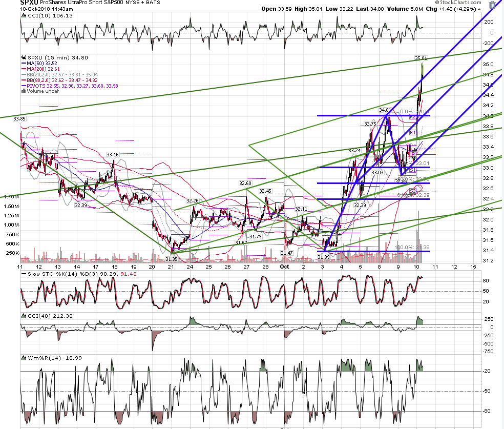The image size is (504, 429).
Task: Select the date stamp 10-Oct-2018 11:43am
Action: tap(47, 9)
